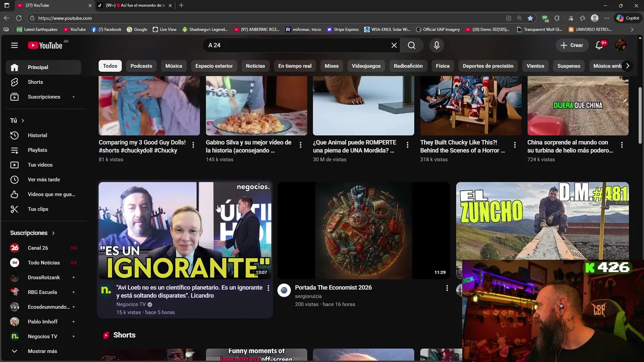Select the Música filter chip
The width and height of the screenshot is (644, 362).
coord(174,66)
